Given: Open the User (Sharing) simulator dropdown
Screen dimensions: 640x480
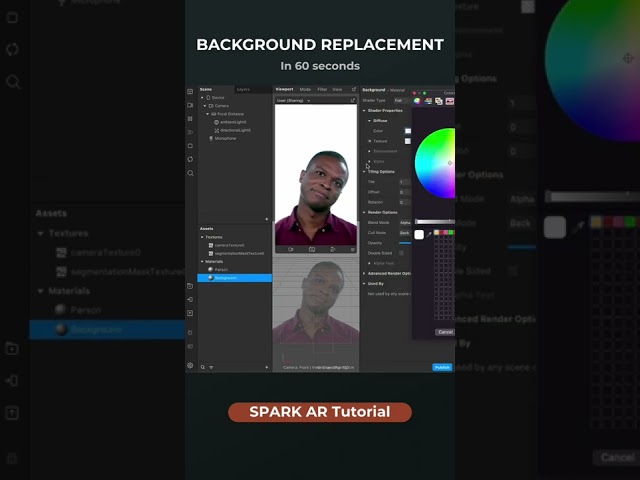Looking at the screenshot, I should click(x=293, y=100).
